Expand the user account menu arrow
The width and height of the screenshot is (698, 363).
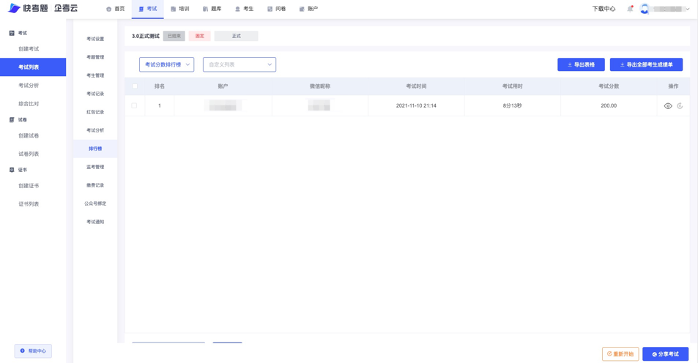688,9
